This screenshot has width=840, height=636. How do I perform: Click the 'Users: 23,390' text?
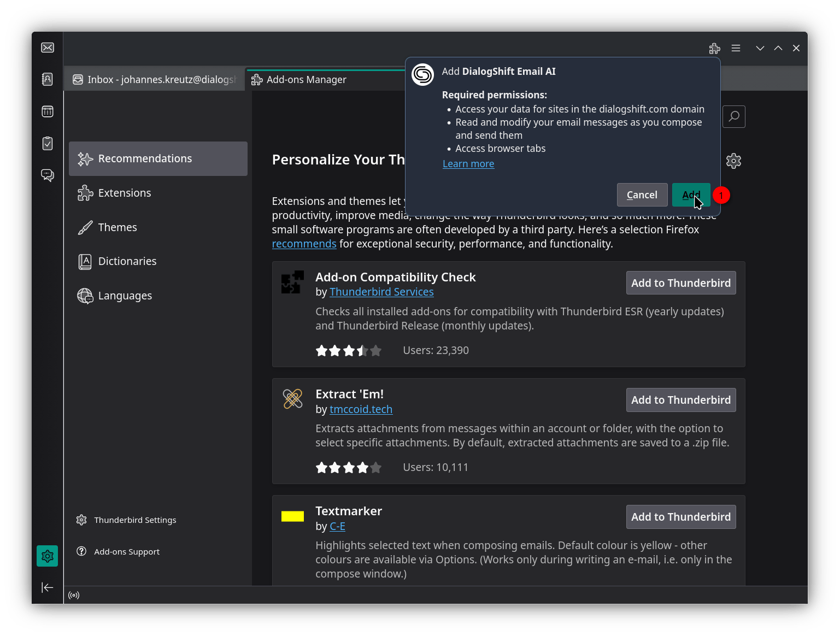coord(436,350)
